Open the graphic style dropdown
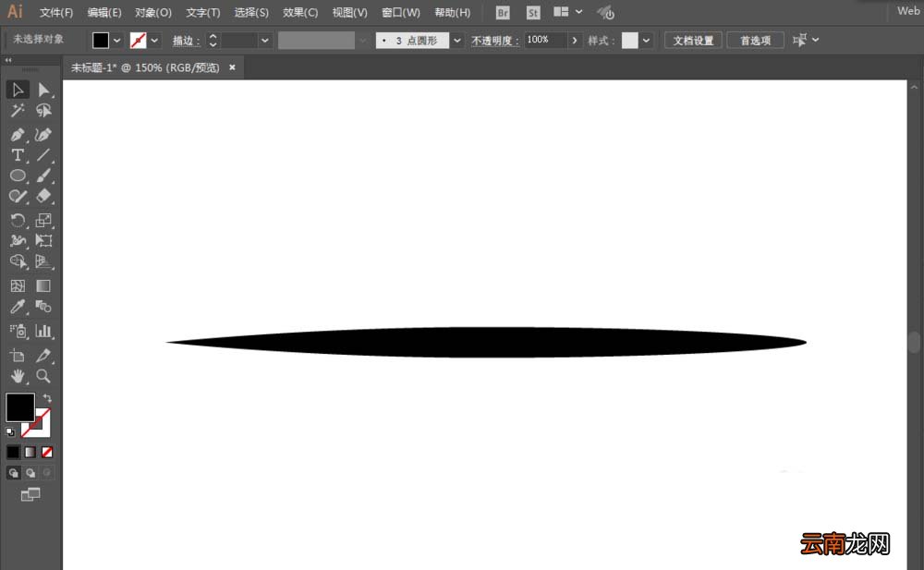This screenshot has height=570, width=924. click(x=647, y=41)
